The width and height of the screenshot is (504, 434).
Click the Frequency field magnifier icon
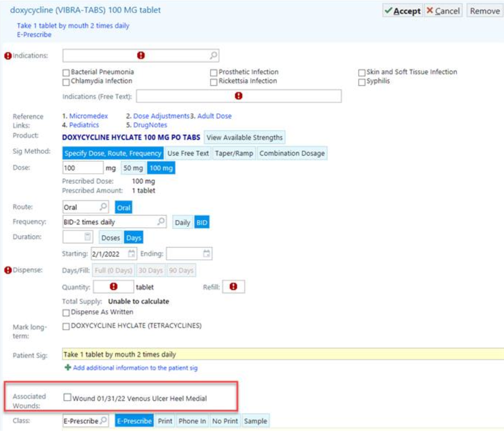coord(161,221)
